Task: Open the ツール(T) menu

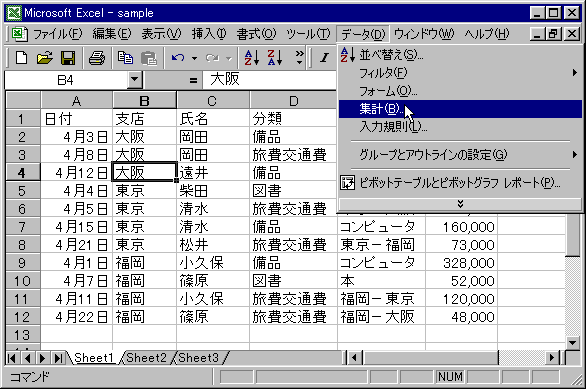Action: pos(308,34)
